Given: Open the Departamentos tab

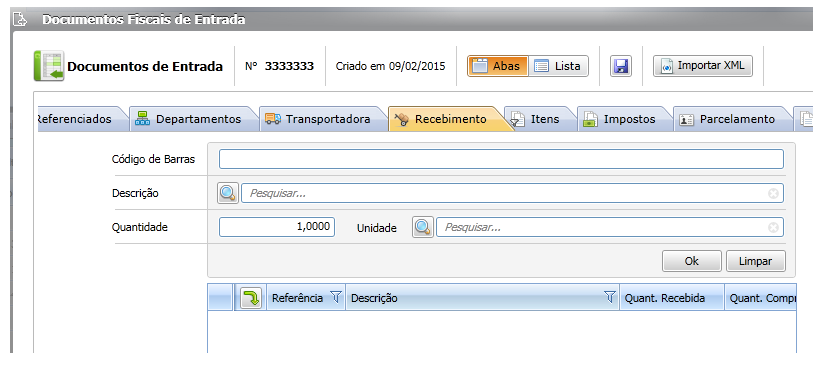Looking at the screenshot, I should 192,119.
